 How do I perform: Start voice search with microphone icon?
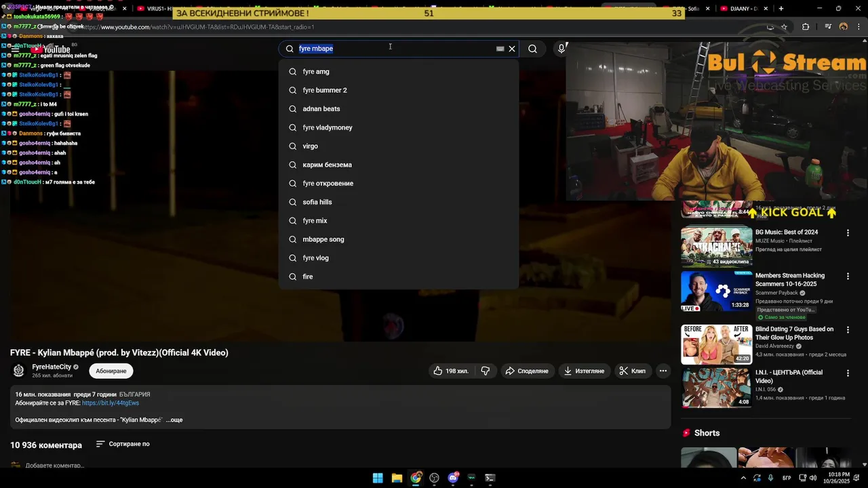coord(561,48)
